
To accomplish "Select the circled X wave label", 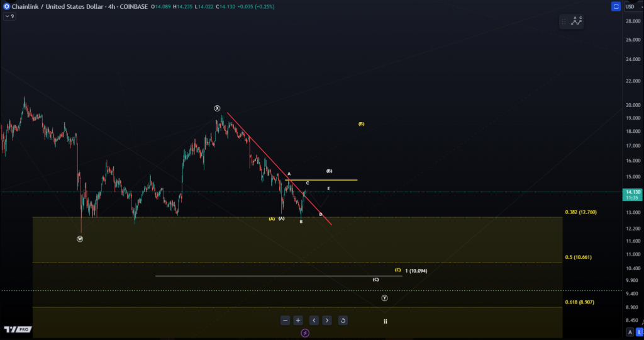I will [x=217, y=108].
